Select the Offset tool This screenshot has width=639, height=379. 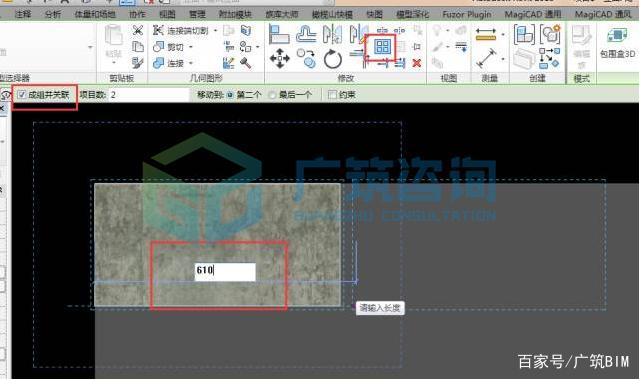306,34
